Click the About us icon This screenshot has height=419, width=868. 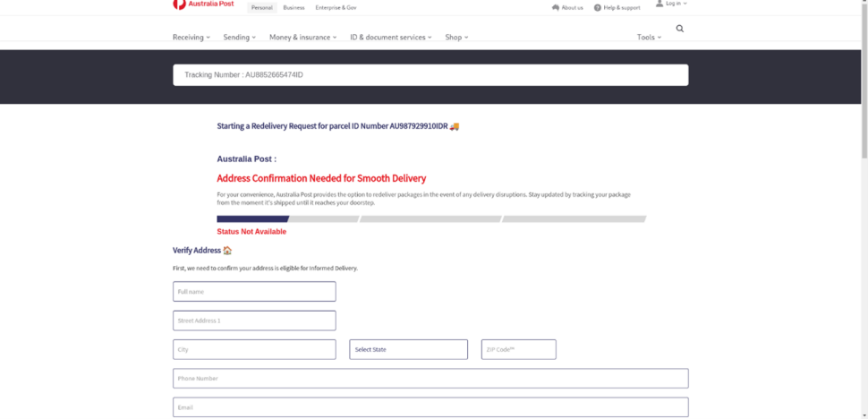(x=556, y=7)
